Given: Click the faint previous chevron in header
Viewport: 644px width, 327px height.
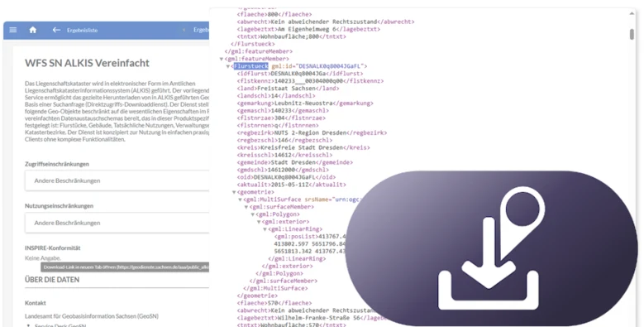Looking at the screenshot, I should click(x=184, y=30).
